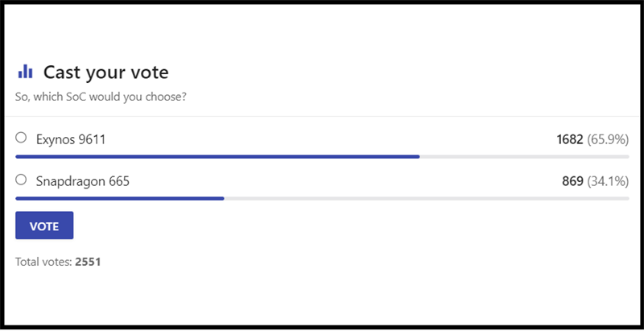Click the unfilled gray part of Exynos bar
The image size is (644, 331).
pyautogui.click(x=523, y=156)
